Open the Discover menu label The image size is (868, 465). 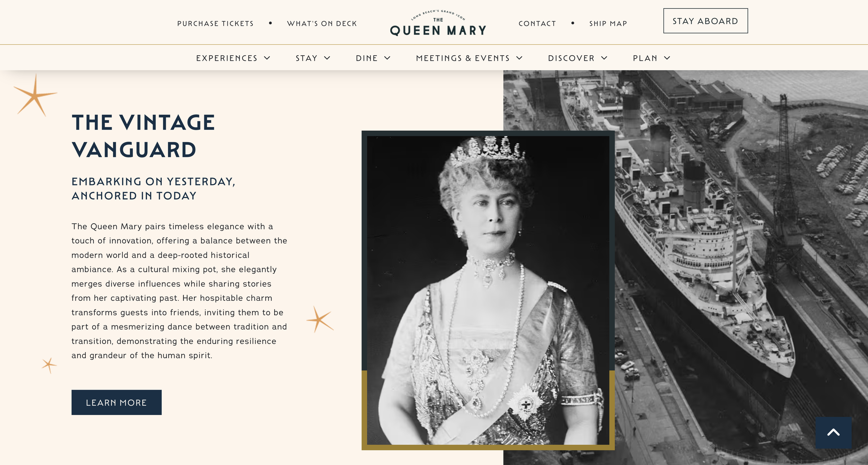point(571,58)
